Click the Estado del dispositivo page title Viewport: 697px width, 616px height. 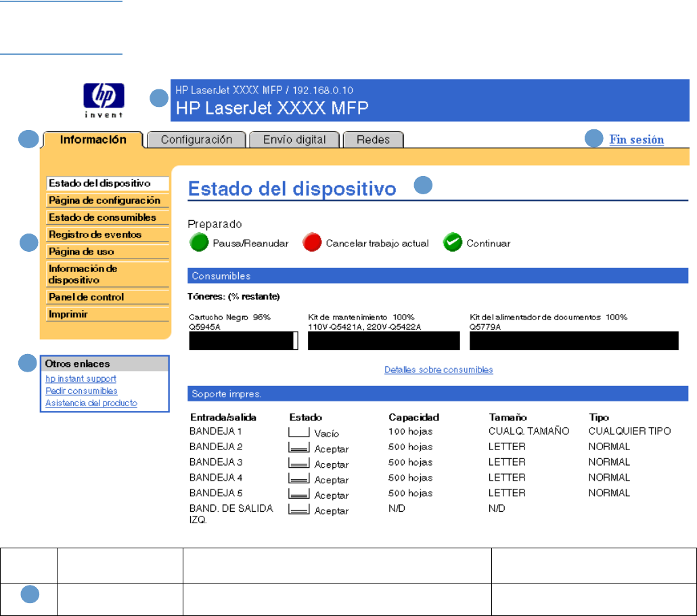tap(292, 189)
